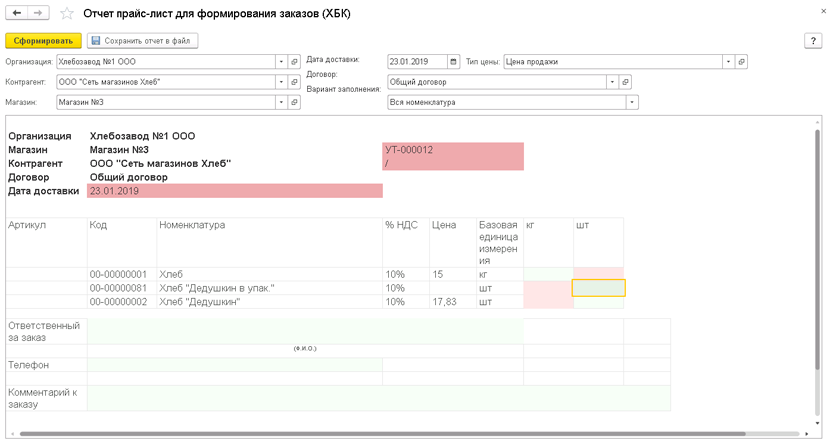Open the calendar picker for Дата доставки
Viewport: 830px width, 444px height.
pyautogui.click(x=454, y=62)
